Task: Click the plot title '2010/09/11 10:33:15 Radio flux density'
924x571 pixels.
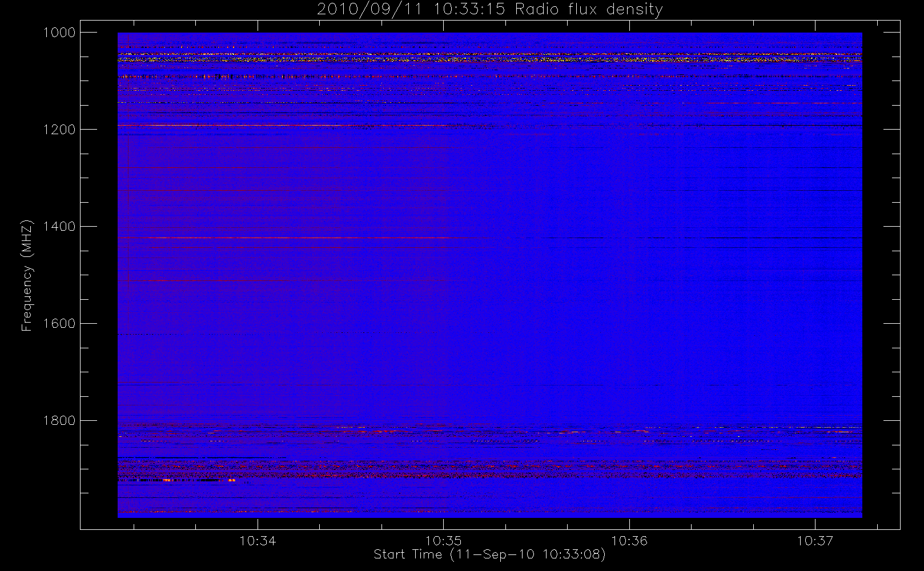Action: 489,10
